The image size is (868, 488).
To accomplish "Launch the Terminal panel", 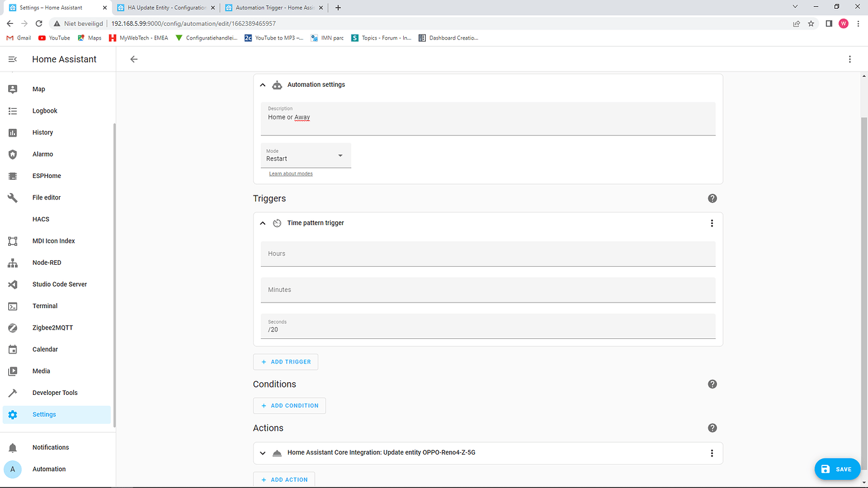I will (x=45, y=306).
